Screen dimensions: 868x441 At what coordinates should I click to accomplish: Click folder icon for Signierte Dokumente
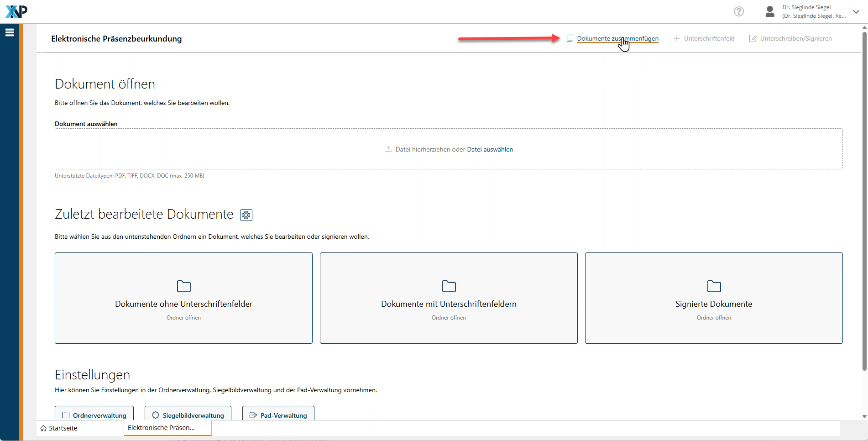tap(714, 286)
